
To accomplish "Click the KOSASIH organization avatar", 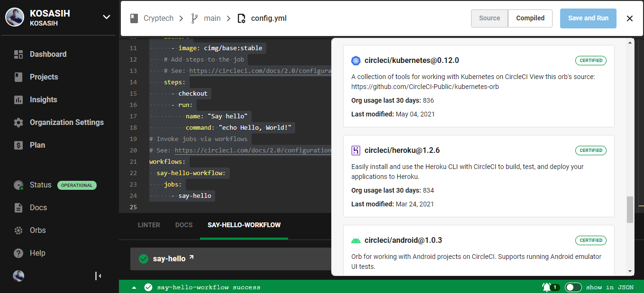I will click(15, 17).
